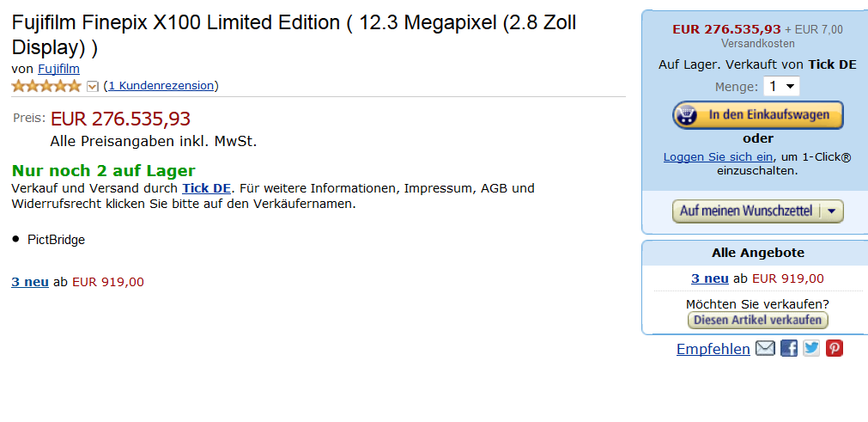Visit the Tick DE seller link in description

(x=206, y=188)
